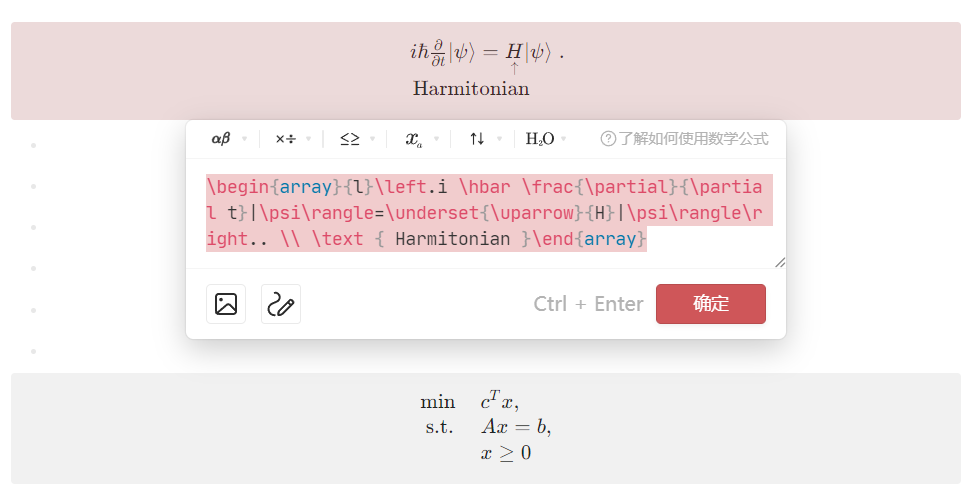The image size is (975, 497).
Task: Click the question mark help icon
Action: 608,139
